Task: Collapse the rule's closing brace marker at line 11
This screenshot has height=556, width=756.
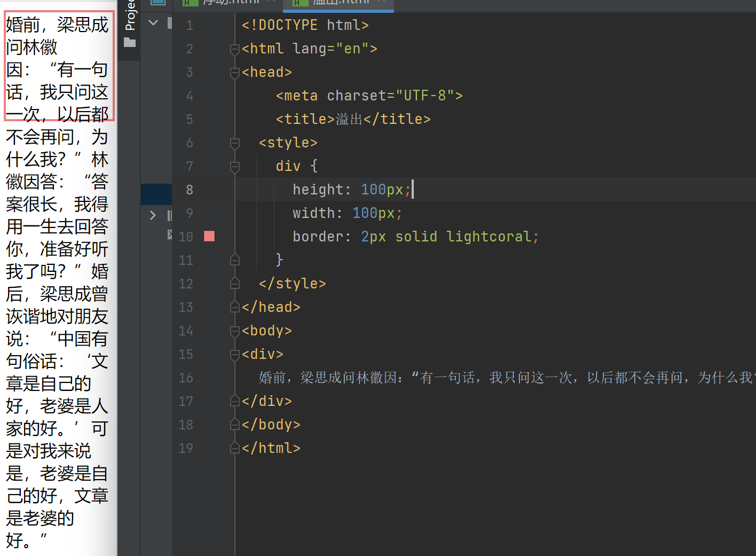Action: [x=234, y=260]
